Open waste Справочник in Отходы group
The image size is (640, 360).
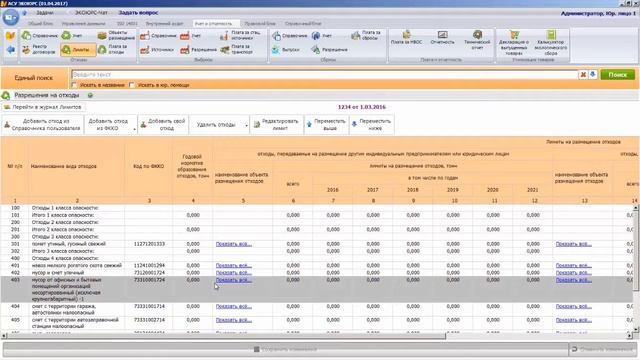40,36
